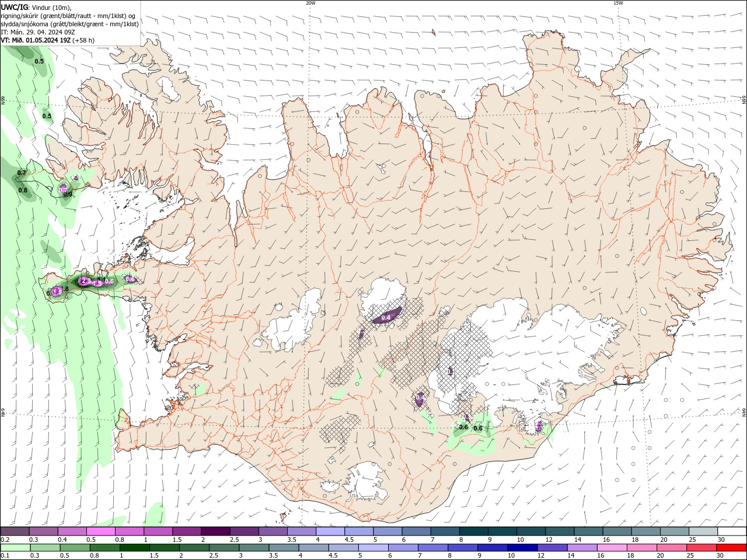Click the pink rain swatch between 18 and 20

tap(641, 548)
